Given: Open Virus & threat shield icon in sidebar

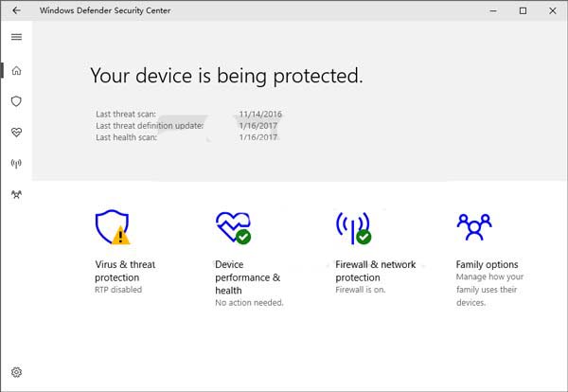Looking at the screenshot, I should pos(16,101).
